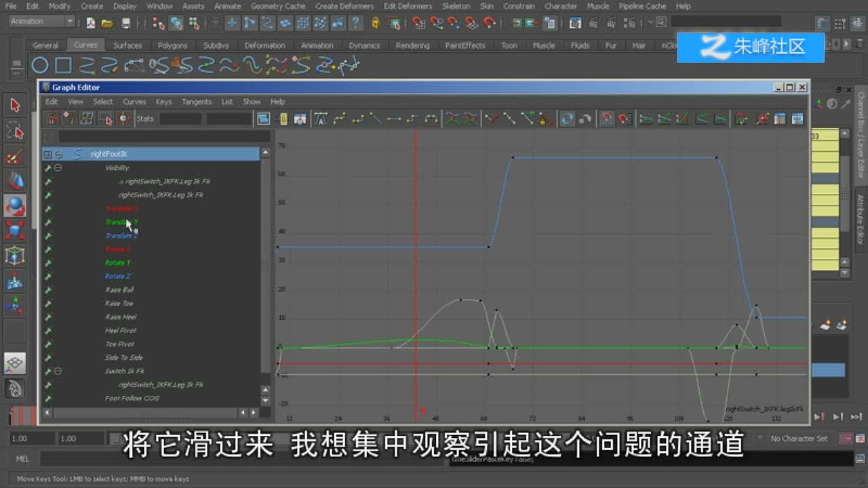The image size is (868, 488).
Task: Open the Dope Sheet from Graph Editor toolbar
Action: coord(780,119)
